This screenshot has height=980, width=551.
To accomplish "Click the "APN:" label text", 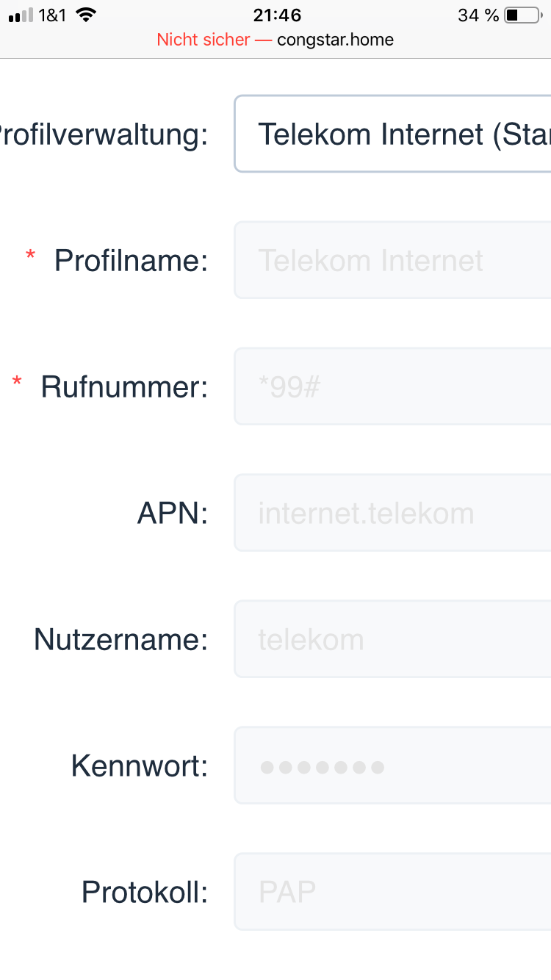I will pyautogui.click(x=173, y=514).
